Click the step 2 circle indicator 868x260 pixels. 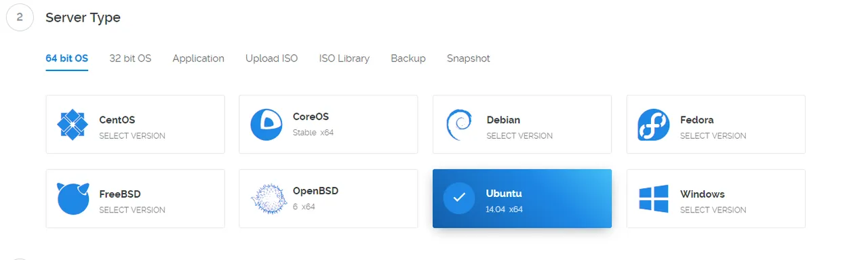[x=20, y=18]
